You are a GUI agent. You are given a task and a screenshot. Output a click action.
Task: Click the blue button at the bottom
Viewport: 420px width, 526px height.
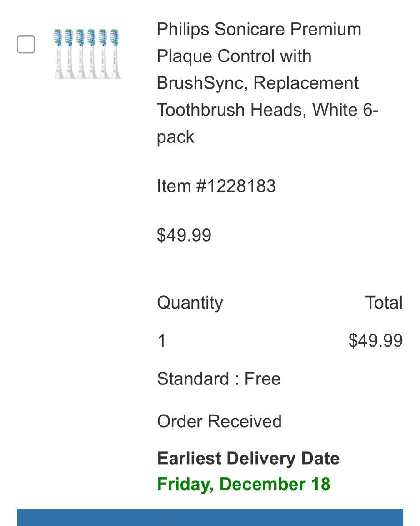pos(210,518)
